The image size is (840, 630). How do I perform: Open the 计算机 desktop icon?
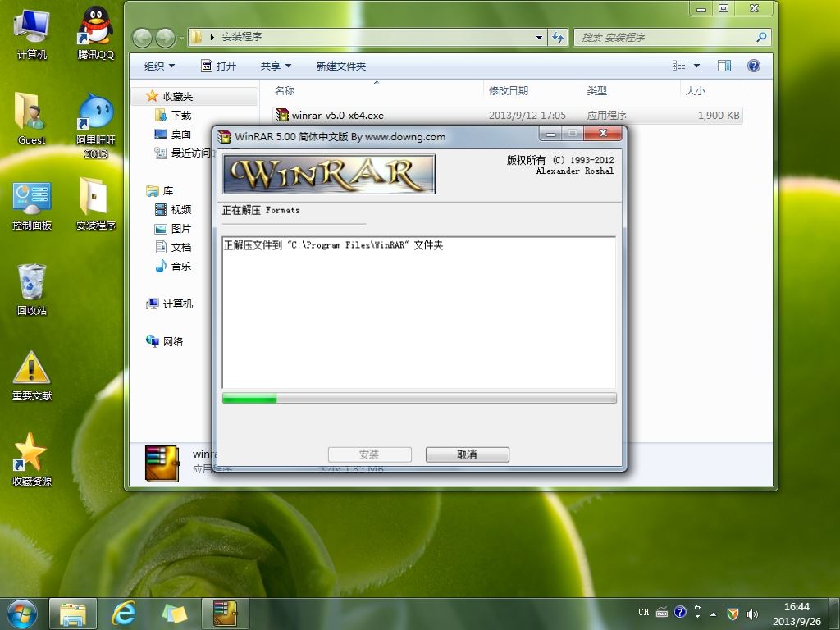tap(32, 33)
